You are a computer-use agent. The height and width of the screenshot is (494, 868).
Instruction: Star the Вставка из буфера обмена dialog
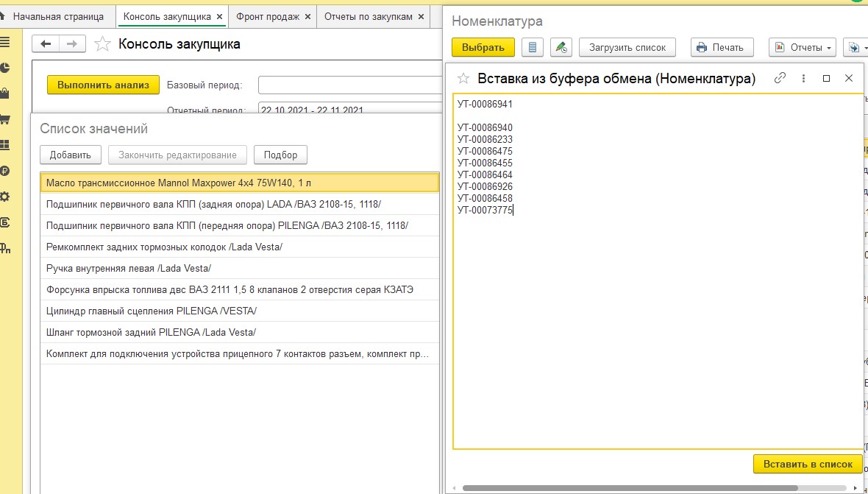pos(463,79)
